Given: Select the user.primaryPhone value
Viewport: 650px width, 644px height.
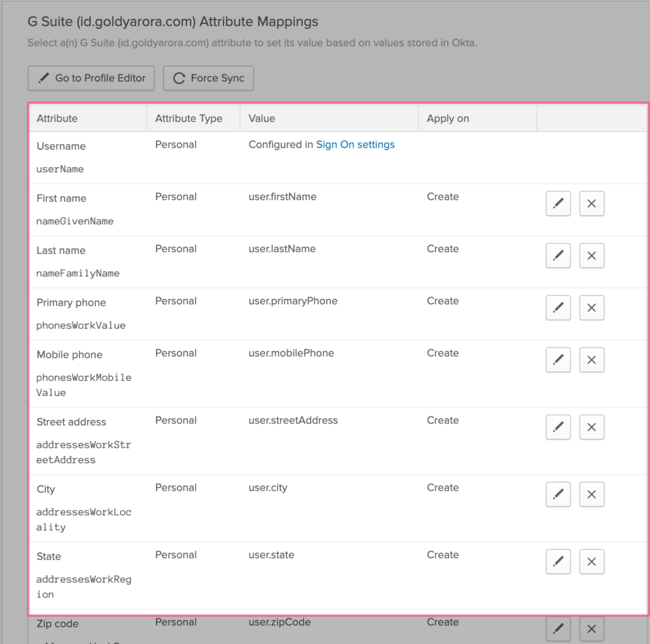Looking at the screenshot, I should pyautogui.click(x=293, y=302).
